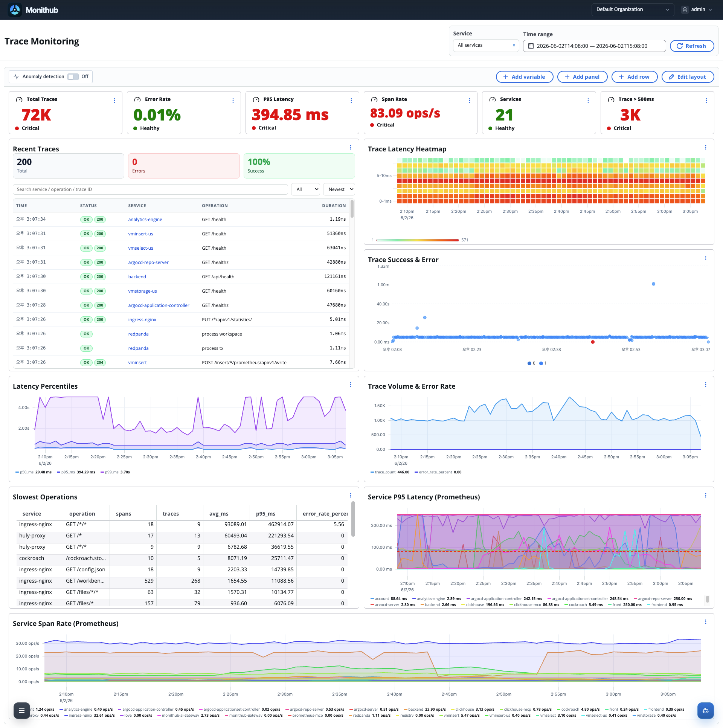Open the Trace Volume & Error Rate menu
Viewport: 723px width, 728px height.
(705, 385)
